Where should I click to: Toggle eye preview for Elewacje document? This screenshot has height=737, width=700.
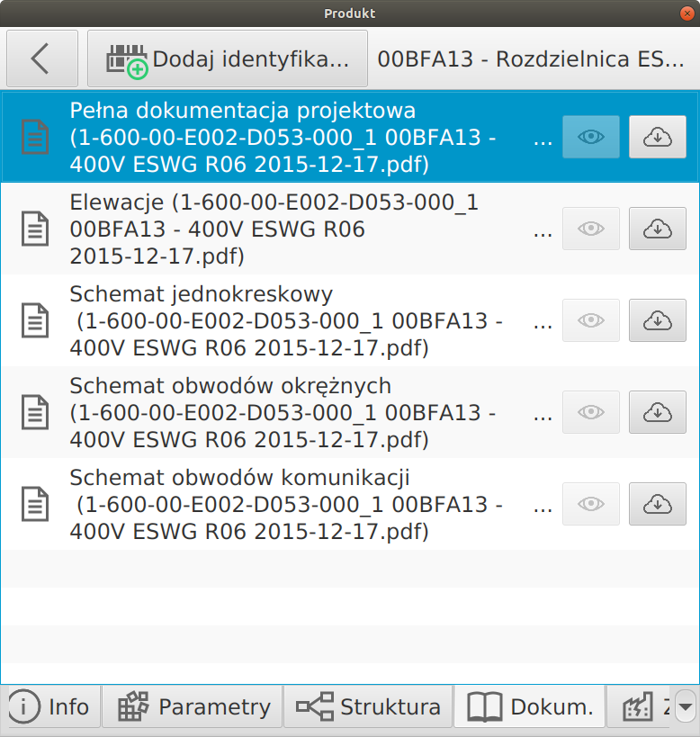590,229
